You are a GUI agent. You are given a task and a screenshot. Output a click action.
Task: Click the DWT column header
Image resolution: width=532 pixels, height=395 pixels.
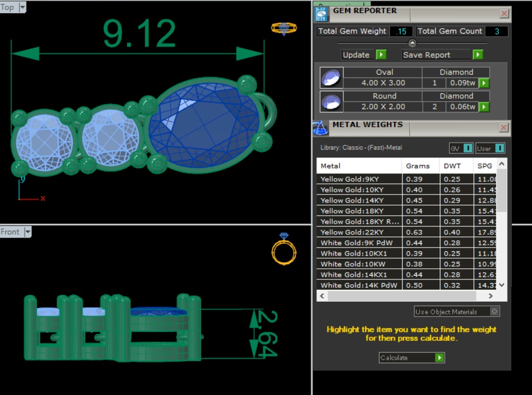pos(456,166)
